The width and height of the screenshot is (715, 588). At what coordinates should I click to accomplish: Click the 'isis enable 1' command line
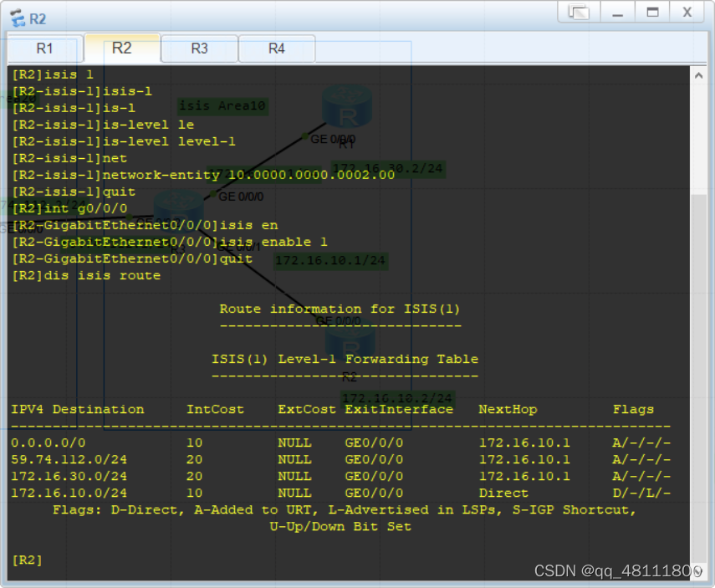(170, 242)
